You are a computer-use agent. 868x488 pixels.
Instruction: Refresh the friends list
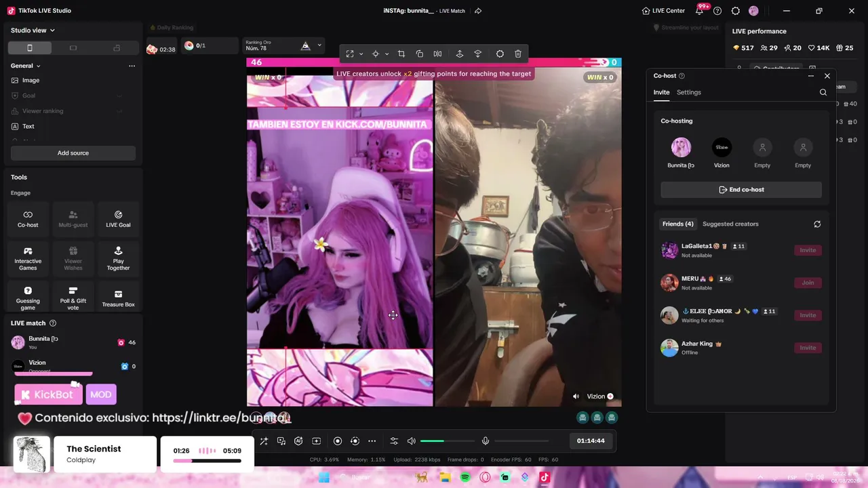(x=817, y=224)
